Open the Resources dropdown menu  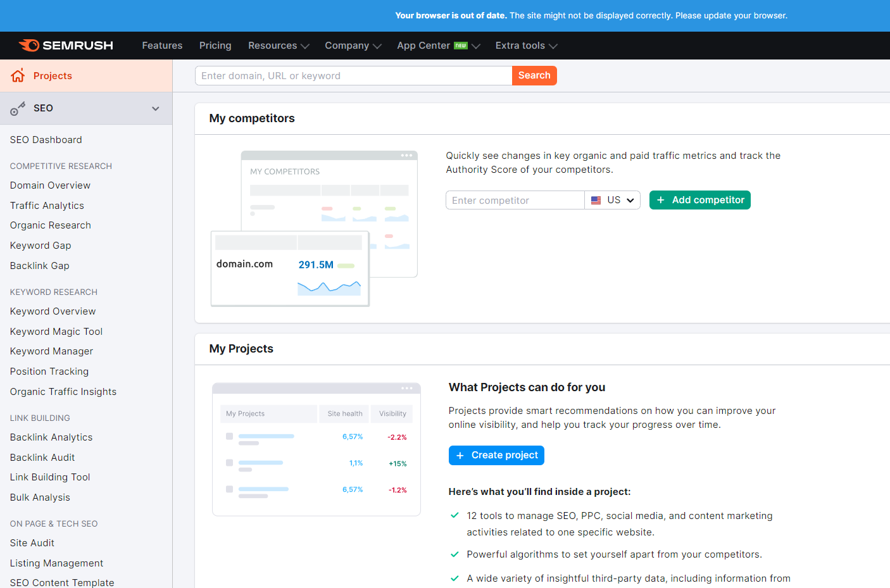(279, 46)
